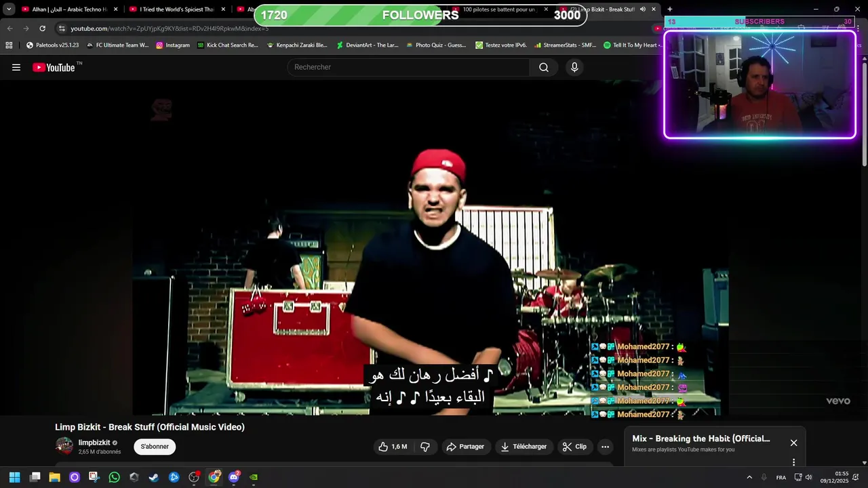Expand the tab search dropdown arrow

click(9, 9)
